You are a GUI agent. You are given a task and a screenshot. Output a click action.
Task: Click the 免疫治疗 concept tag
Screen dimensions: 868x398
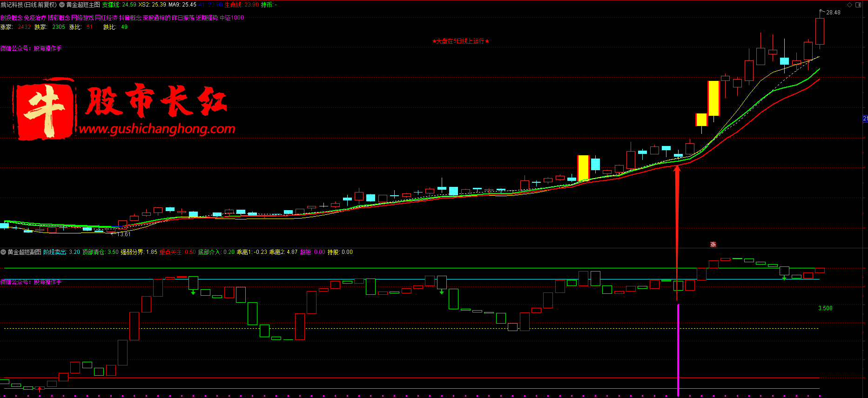click(x=35, y=18)
